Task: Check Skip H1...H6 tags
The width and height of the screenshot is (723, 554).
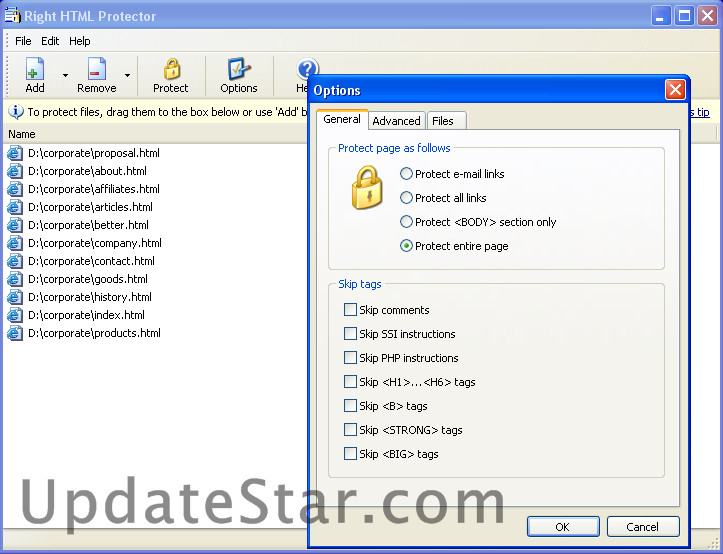Action: (350, 381)
